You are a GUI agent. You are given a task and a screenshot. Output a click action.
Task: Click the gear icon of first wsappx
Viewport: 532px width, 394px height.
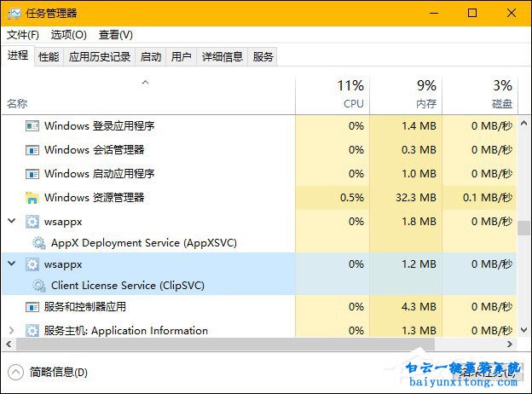(32, 222)
